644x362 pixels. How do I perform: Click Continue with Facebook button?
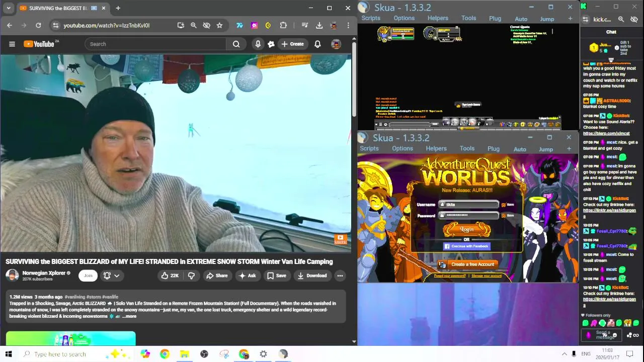466,246
